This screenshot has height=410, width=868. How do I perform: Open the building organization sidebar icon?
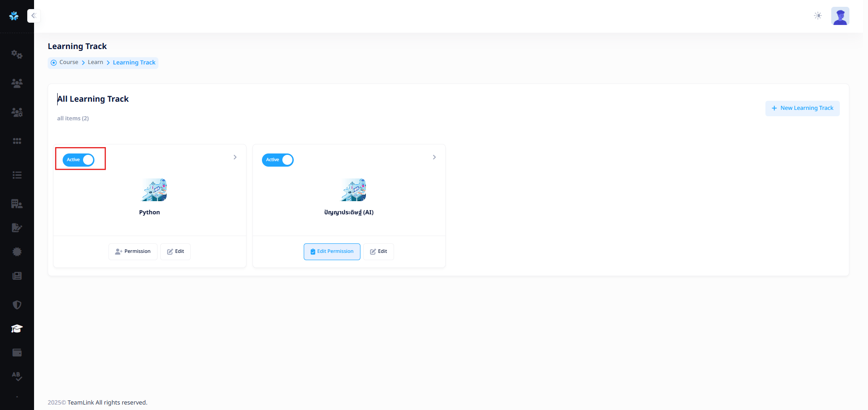[17, 204]
